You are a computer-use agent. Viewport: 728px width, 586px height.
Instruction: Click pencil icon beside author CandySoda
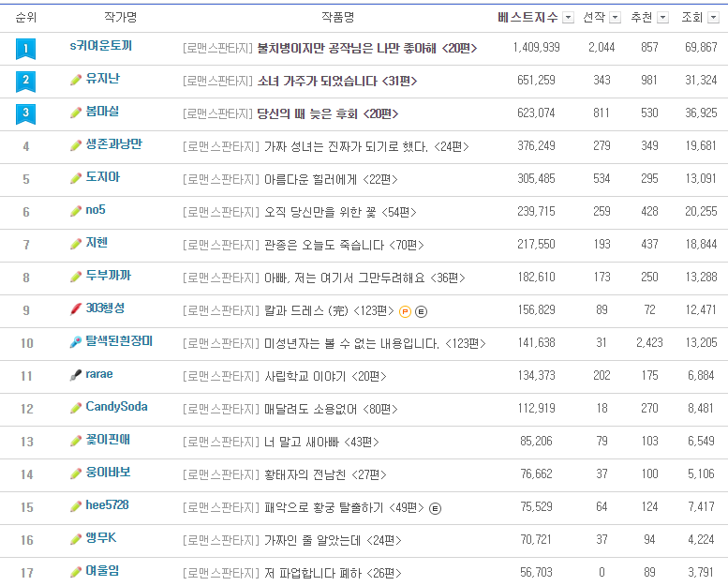[76, 408]
